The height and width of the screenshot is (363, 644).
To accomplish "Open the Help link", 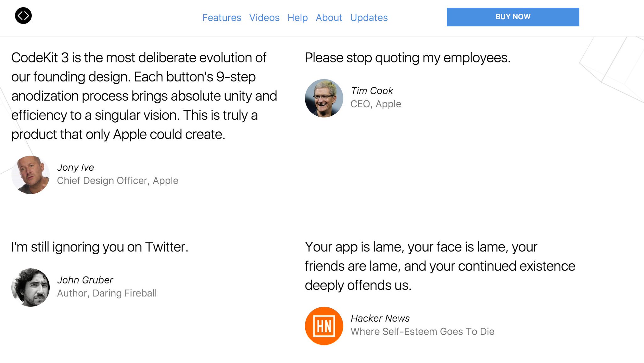I will [297, 18].
